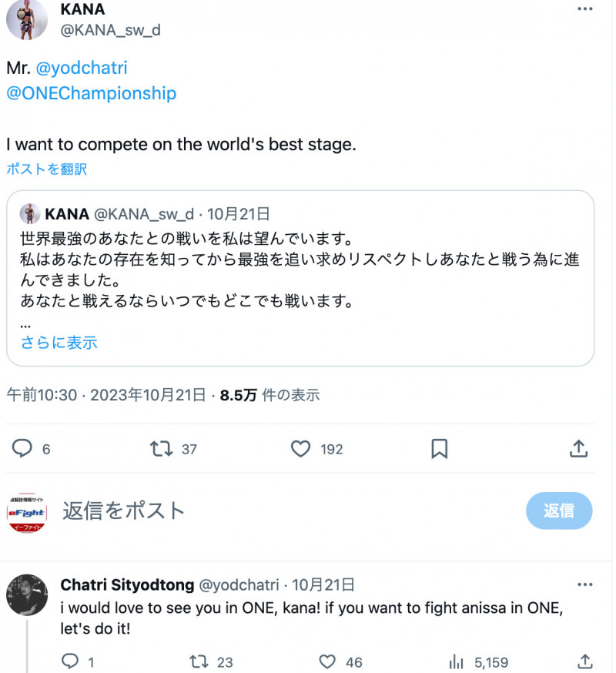Open Chatri Sityodtong's profile picture

(x=27, y=594)
